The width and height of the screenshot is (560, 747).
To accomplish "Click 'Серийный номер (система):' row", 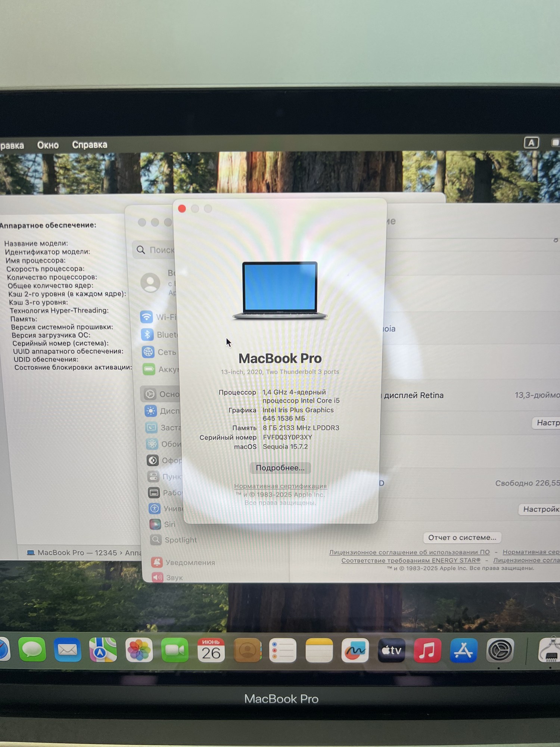I will [60, 343].
